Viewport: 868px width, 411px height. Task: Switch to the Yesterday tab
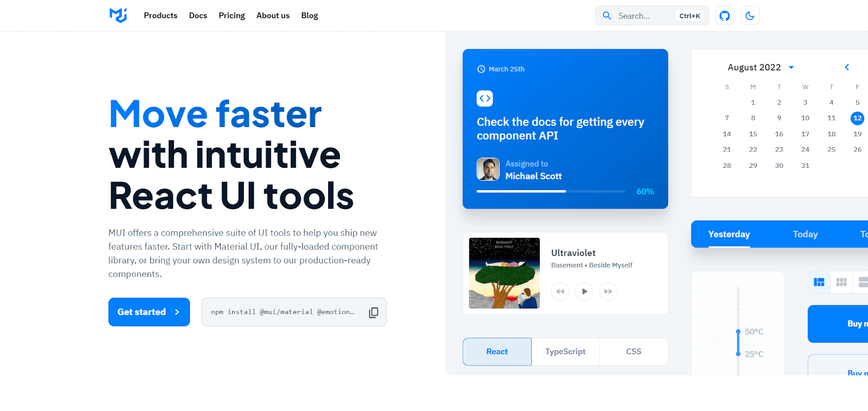(x=729, y=234)
